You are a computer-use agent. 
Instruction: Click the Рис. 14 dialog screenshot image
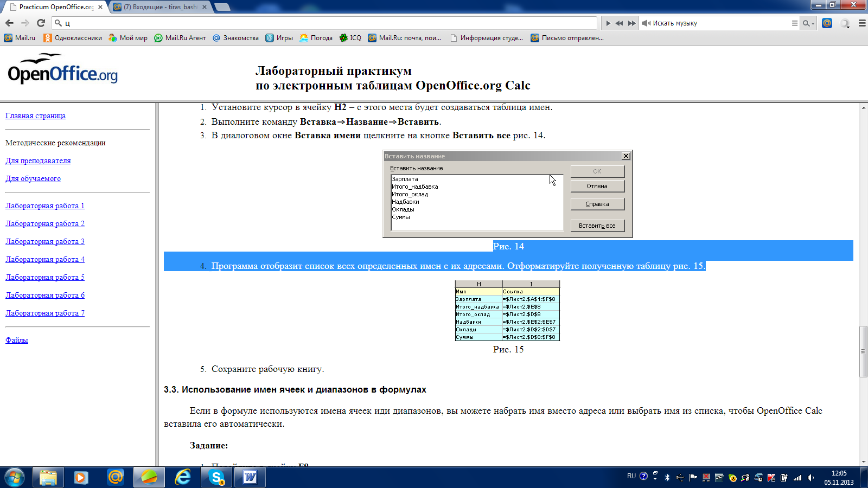(x=508, y=194)
